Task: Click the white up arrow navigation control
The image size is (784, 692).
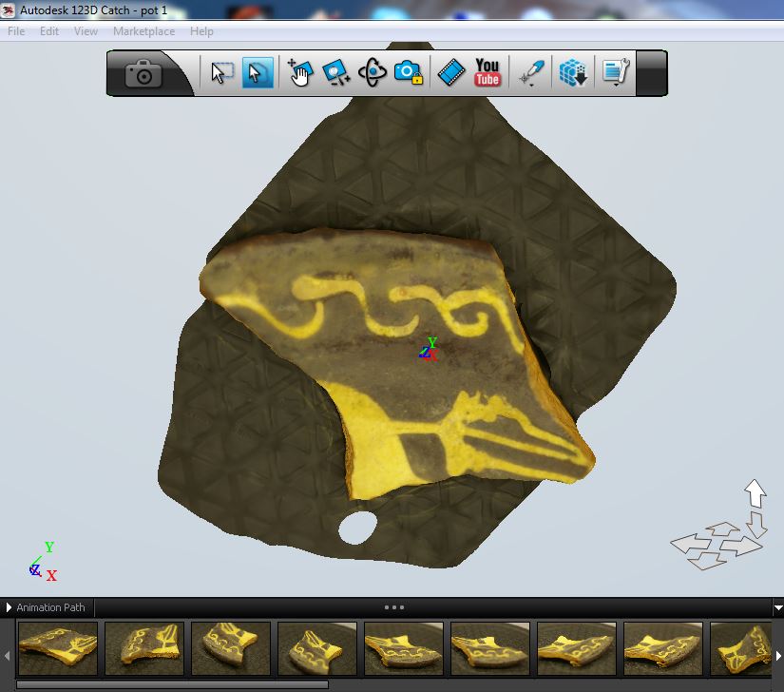Action: tap(755, 492)
